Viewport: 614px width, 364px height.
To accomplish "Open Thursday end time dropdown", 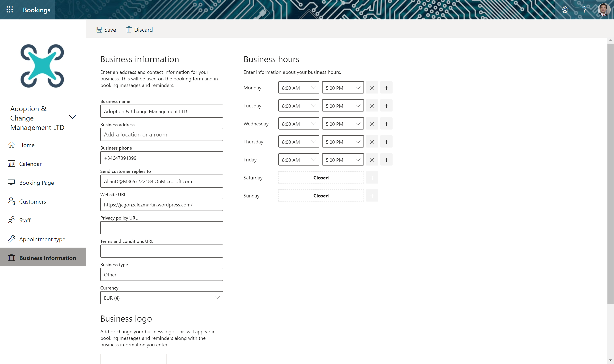I will [343, 142].
